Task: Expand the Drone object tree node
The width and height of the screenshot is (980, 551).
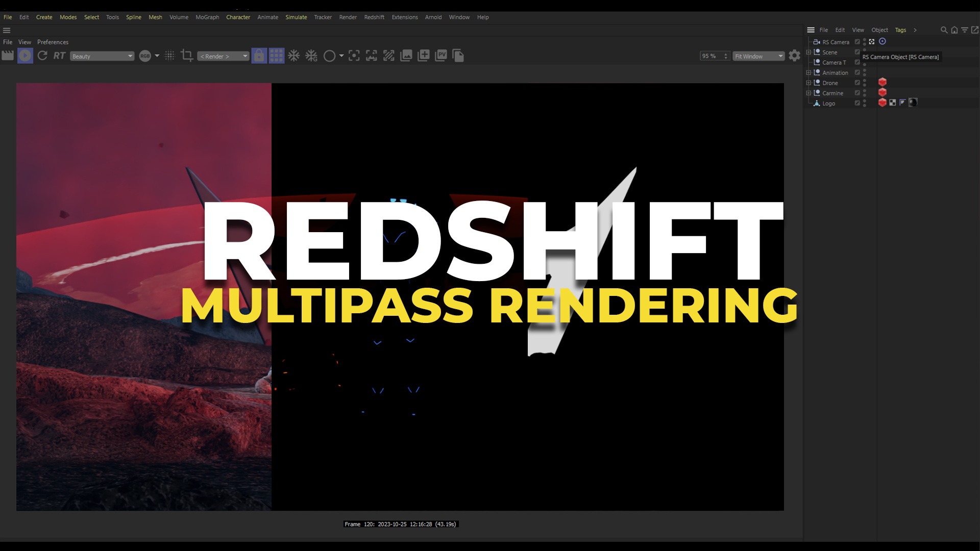Action: (x=808, y=83)
